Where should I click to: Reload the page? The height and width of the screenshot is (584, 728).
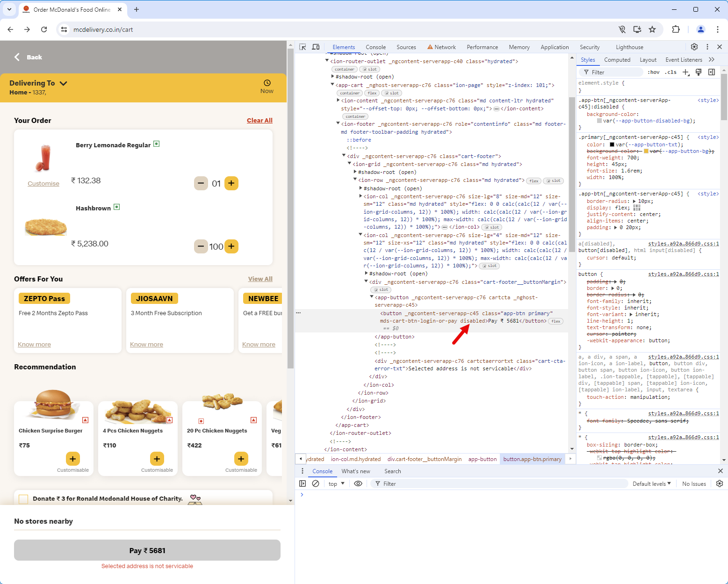(x=44, y=29)
